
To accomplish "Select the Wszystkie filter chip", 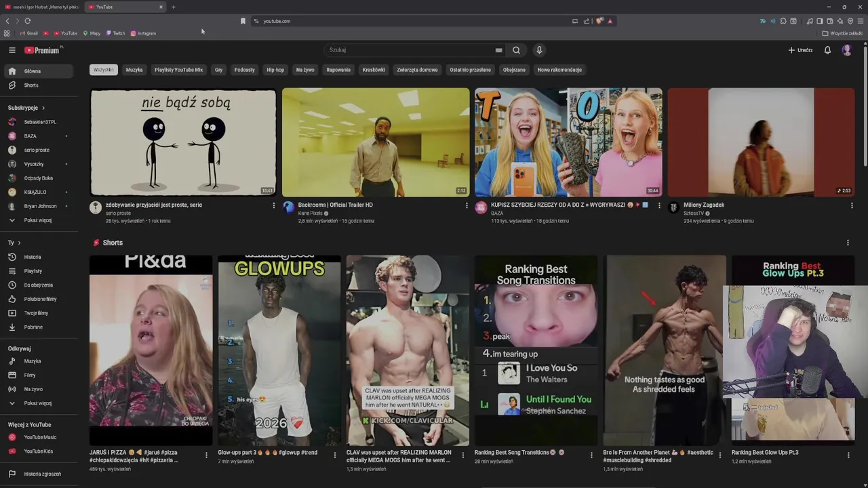I will click(x=104, y=70).
